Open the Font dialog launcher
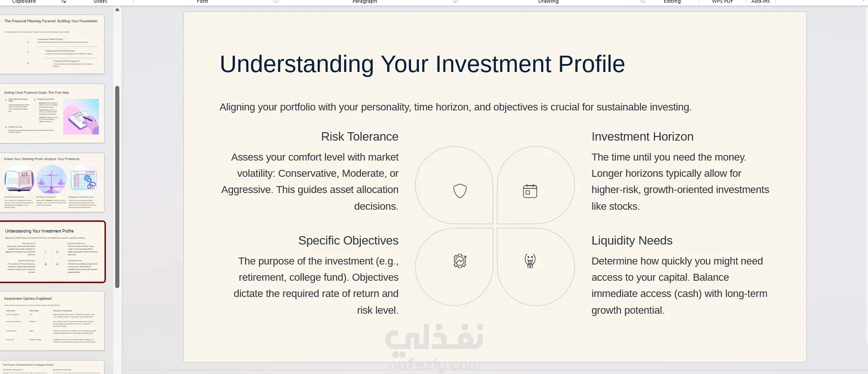The image size is (868, 374). (x=276, y=2)
